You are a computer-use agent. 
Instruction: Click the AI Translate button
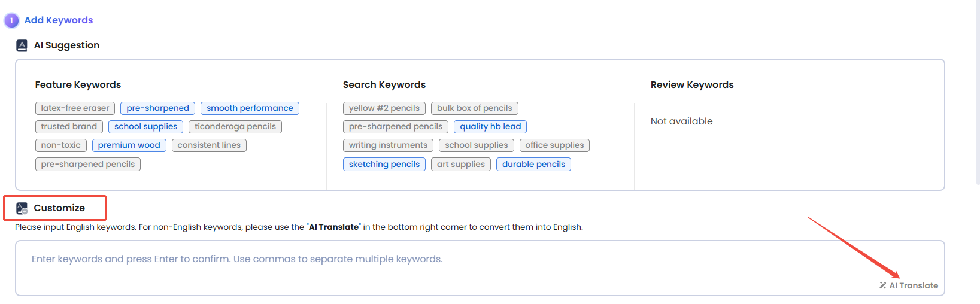[909, 285]
